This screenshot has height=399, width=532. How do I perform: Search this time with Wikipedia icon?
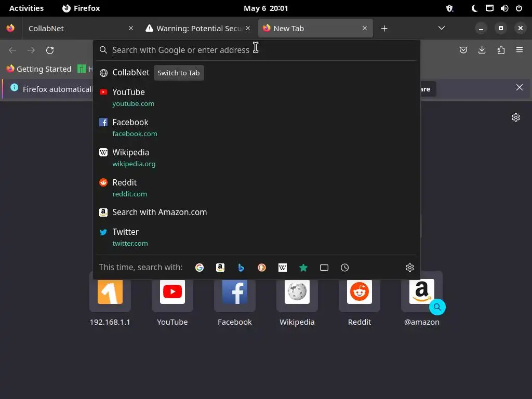click(282, 268)
